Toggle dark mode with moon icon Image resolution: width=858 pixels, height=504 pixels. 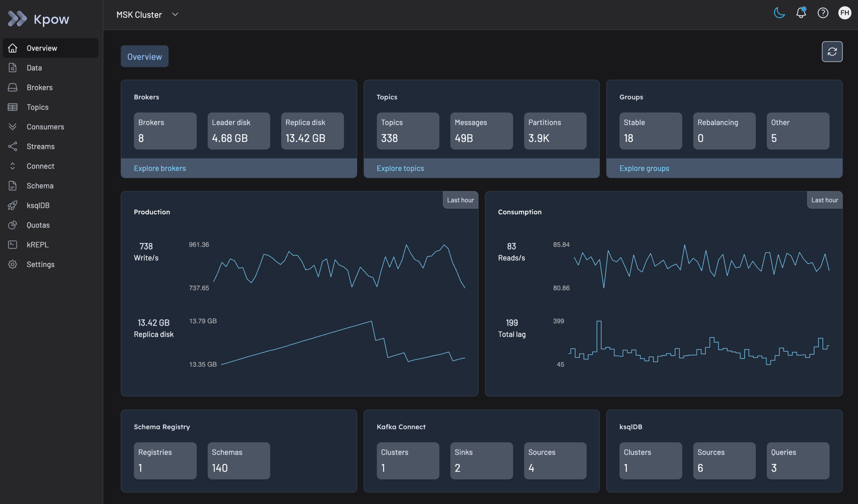tap(779, 13)
